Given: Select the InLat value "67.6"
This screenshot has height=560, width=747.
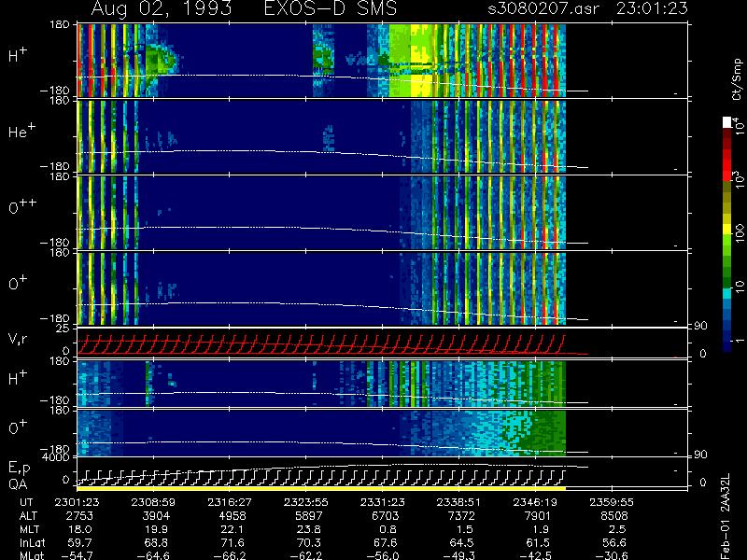Looking at the screenshot, I should [x=386, y=542].
